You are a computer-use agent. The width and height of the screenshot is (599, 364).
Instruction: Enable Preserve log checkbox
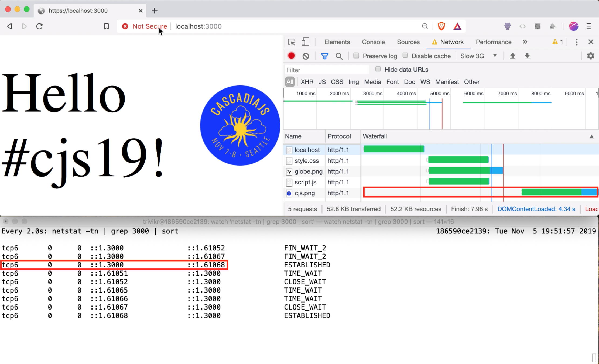(x=356, y=56)
